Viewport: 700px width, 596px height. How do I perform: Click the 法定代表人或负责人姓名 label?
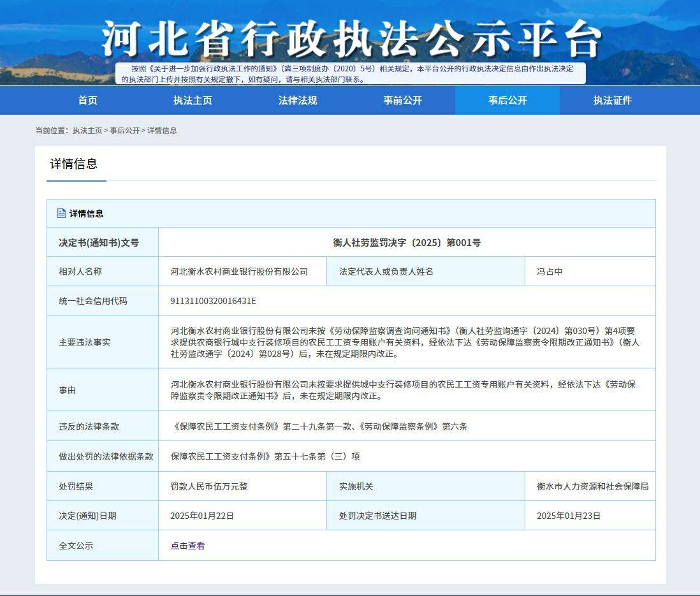386,272
